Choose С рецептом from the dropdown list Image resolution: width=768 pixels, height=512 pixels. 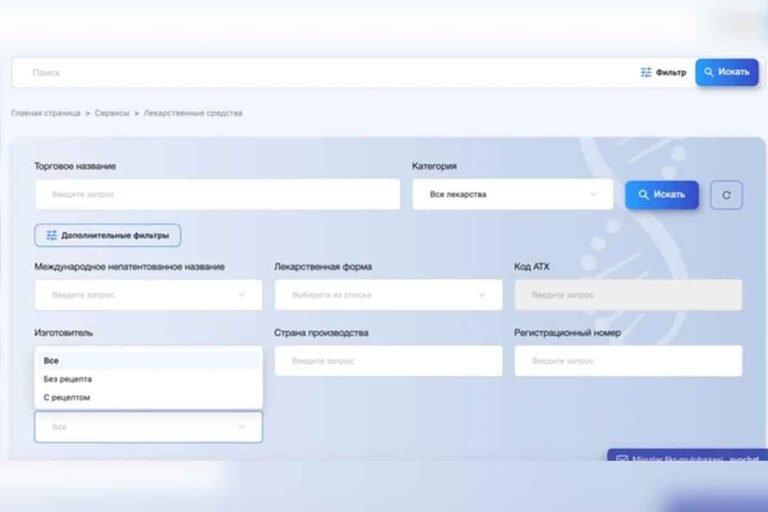(67, 397)
